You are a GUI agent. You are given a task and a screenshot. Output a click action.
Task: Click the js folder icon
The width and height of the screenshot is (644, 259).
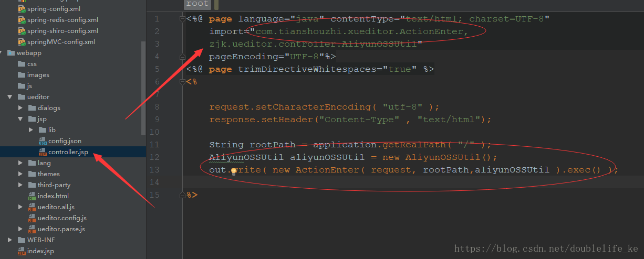coord(22,86)
